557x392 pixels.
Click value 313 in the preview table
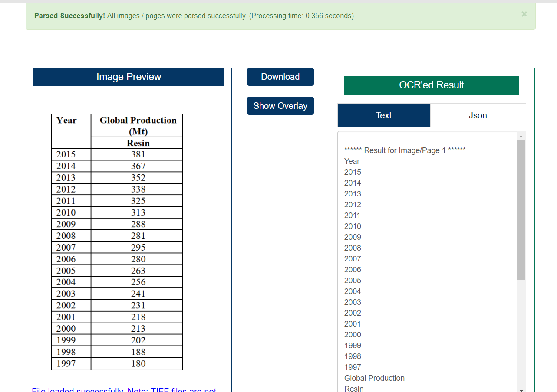pyautogui.click(x=138, y=212)
